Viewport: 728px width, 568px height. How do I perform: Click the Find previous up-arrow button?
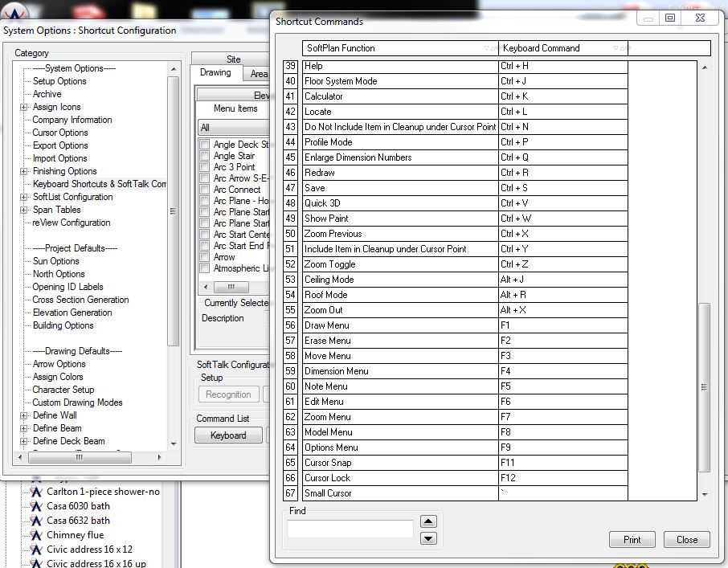(x=429, y=522)
